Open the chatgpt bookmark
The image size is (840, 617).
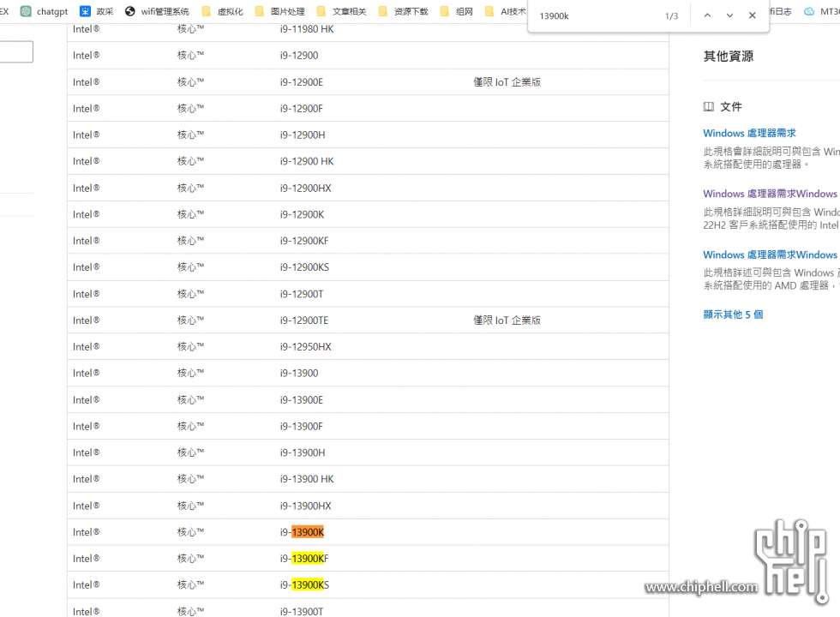(45, 11)
